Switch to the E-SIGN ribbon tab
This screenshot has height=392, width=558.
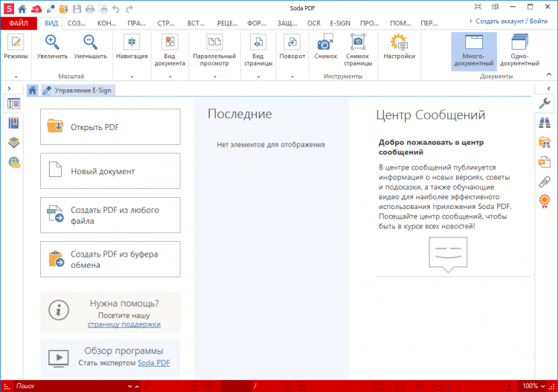point(340,23)
